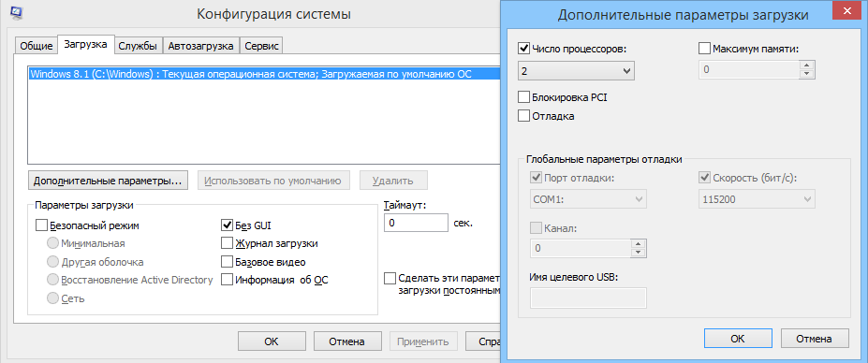This screenshot has width=868, height=363.
Task: Decrease Канал value with down arrow
Action: coord(639,253)
